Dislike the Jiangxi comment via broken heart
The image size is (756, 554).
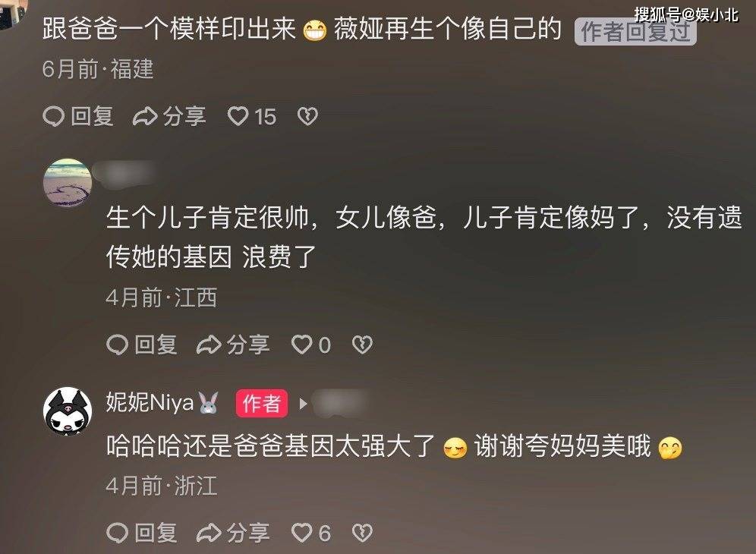point(362,345)
